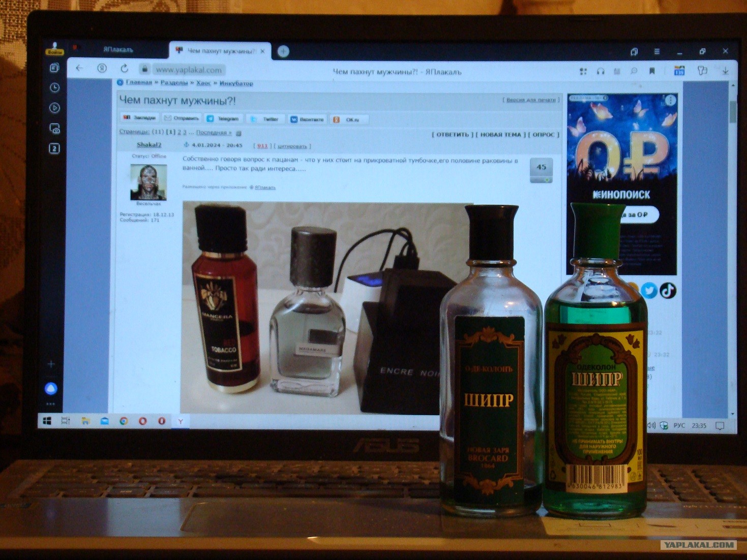
Task: Start page read-aloud with the headphones icon
Action: pos(601,72)
